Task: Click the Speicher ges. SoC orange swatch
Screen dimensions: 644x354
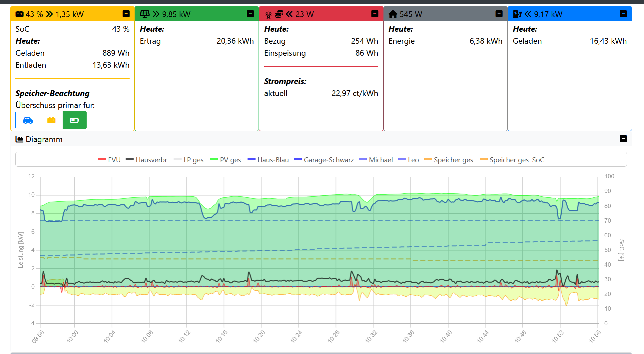Action: (x=483, y=160)
